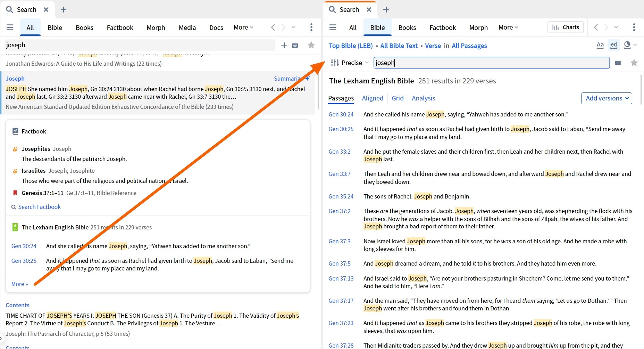
Task: Click Top Bible (LEB) link
Action: 351,46
